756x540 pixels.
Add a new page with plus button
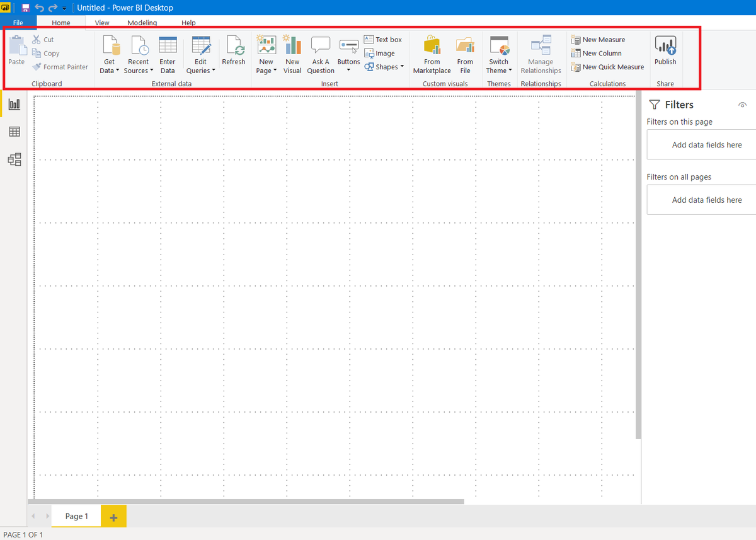coord(113,517)
